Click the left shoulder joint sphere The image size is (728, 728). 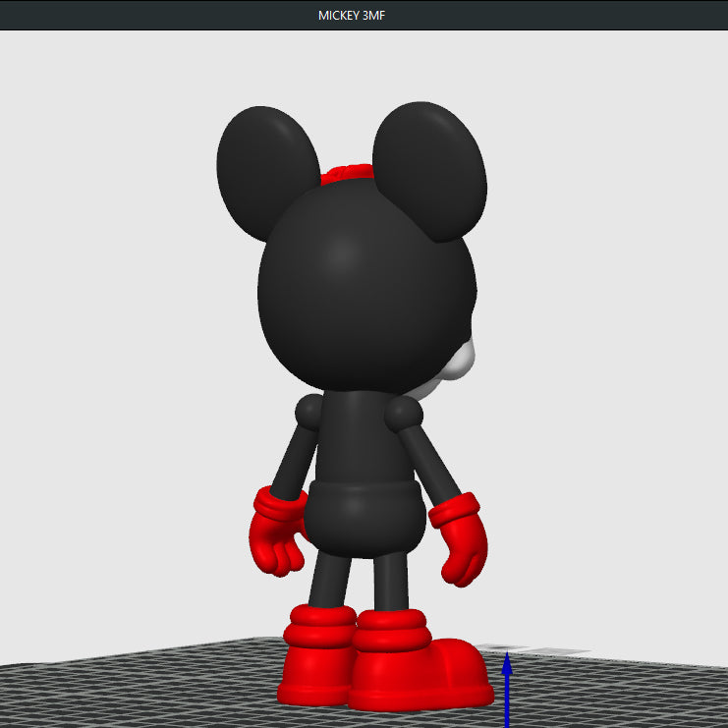309,411
